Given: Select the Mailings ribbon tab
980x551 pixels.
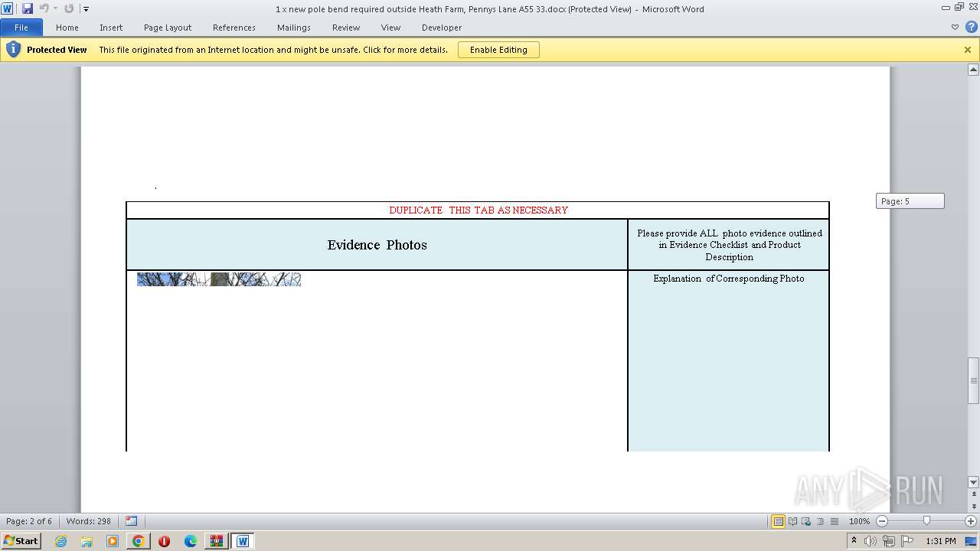Looking at the screenshot, I should [294, 28].
